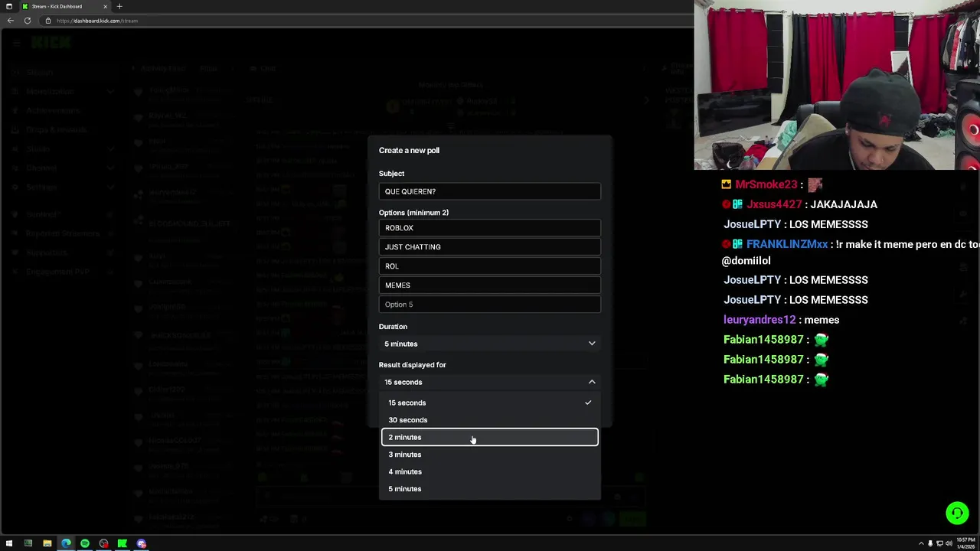Screen dimensions: 980x551
Task: Click the ROBLOX option field
Action: pyautogui.click(x=490, y=228)
